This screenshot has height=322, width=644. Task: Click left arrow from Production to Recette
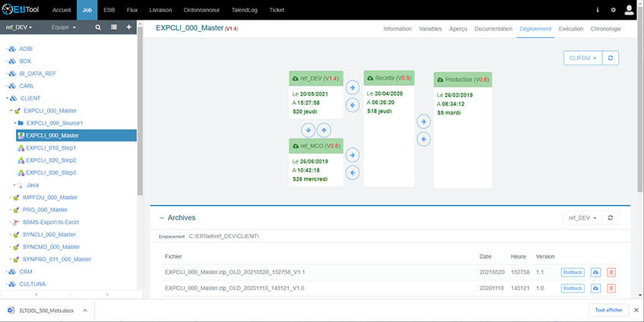coord(424,139)
